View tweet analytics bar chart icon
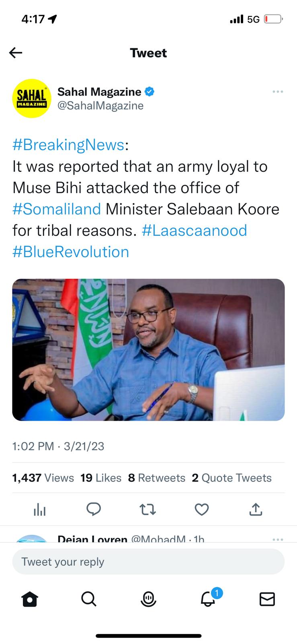This screenshot has width=297, height=644. (x=39, y=510)
